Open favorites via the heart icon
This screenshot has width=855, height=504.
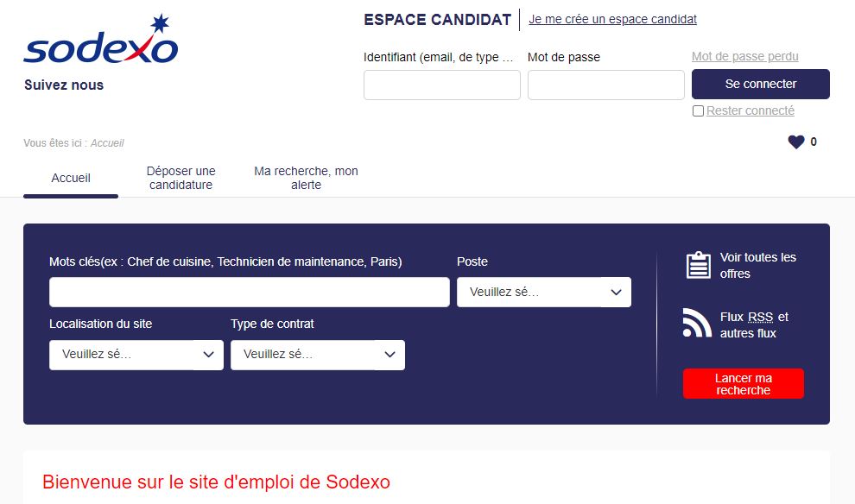tap(796, 142)
